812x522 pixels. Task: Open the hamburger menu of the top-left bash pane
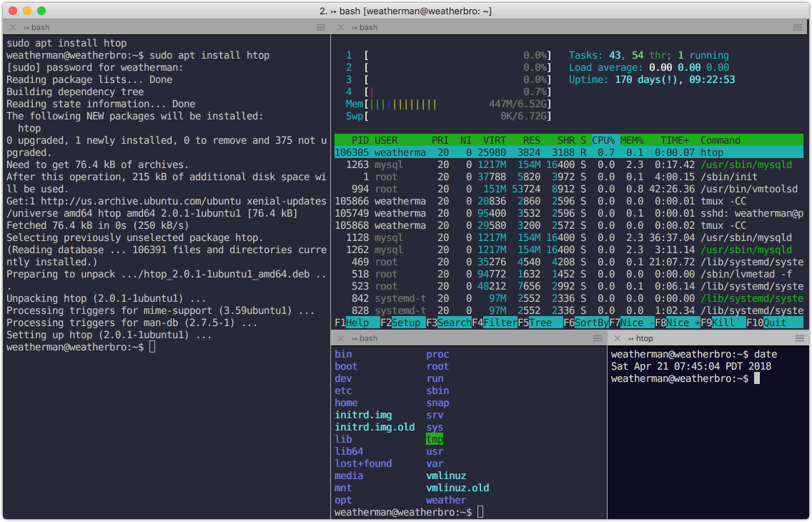pos(320,27)
